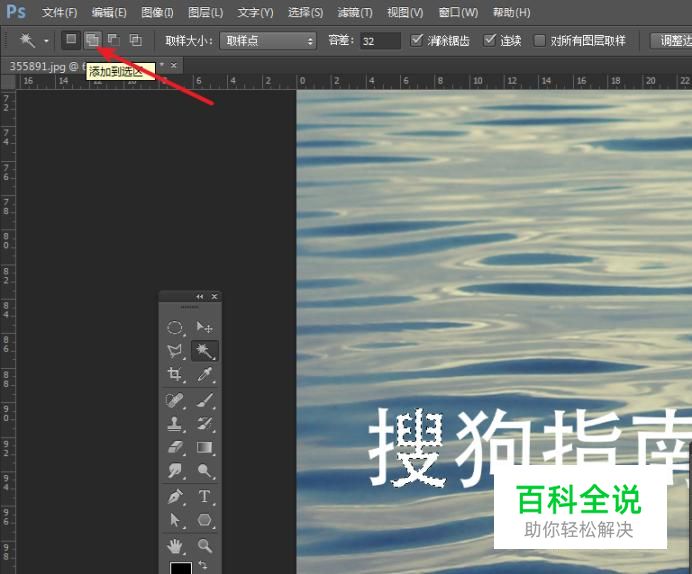This screenshot has height=574, width=692.
Task: Click the 调整边缘 refine edge button
Action: pos(672,41)
